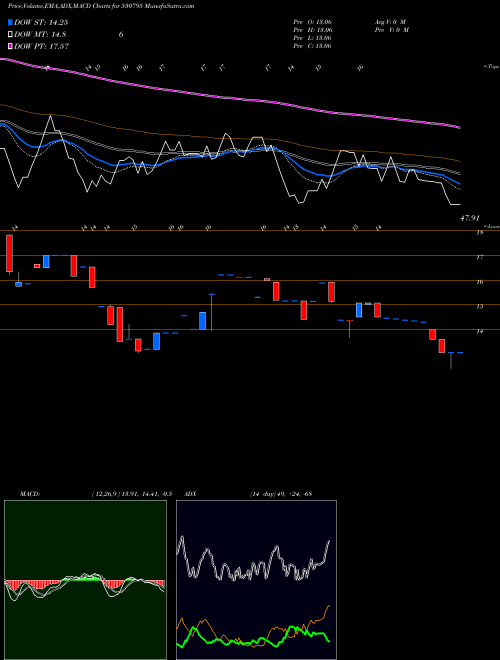The height and width of the screenshot is (660, 500).
Task: Click the first tall red candlestick at far left
Action: click(9, 253)
